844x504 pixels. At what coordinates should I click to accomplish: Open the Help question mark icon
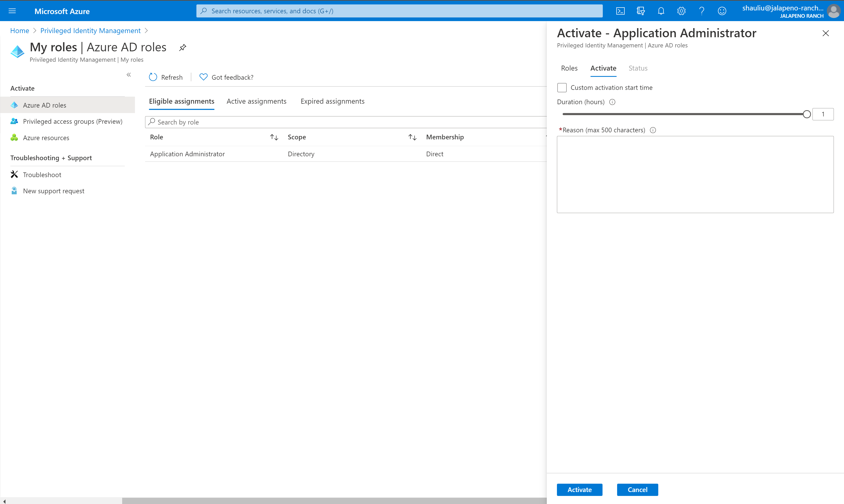(702, 11)
